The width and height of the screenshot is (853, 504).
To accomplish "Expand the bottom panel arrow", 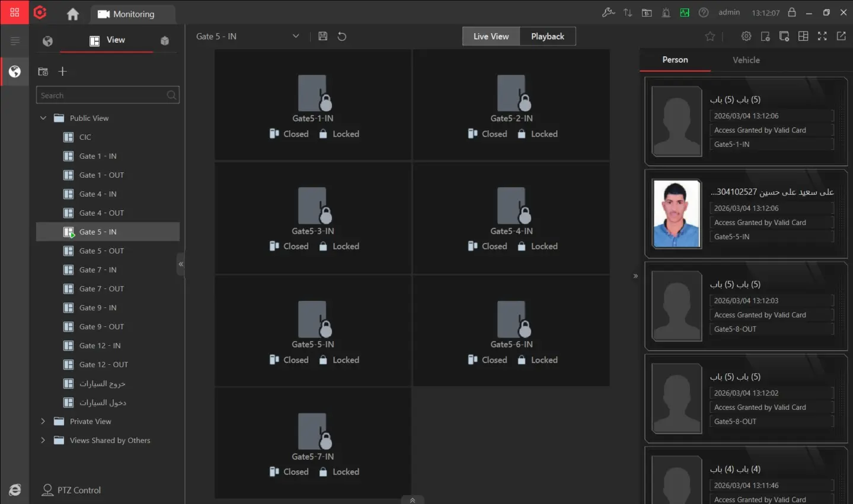I will click(x=413, y=500).
